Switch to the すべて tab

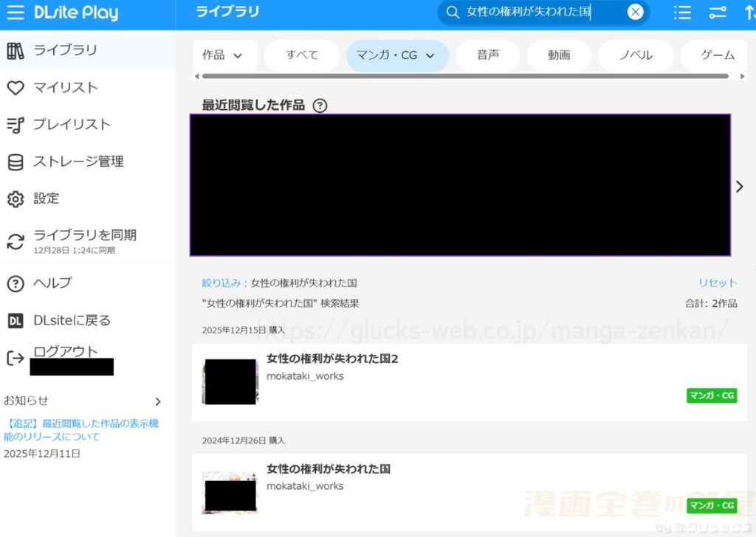pos(301,55)
